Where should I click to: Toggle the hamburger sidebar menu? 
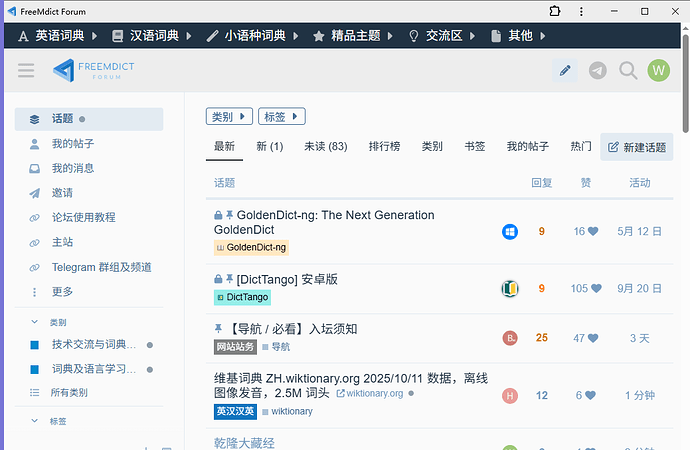pyautogui.click(x=26, y=70)
